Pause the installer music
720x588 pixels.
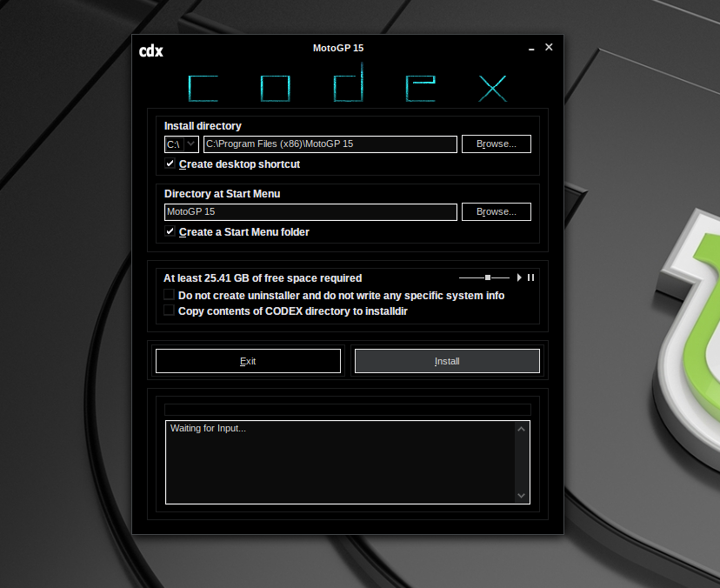[x=530, y=277]
